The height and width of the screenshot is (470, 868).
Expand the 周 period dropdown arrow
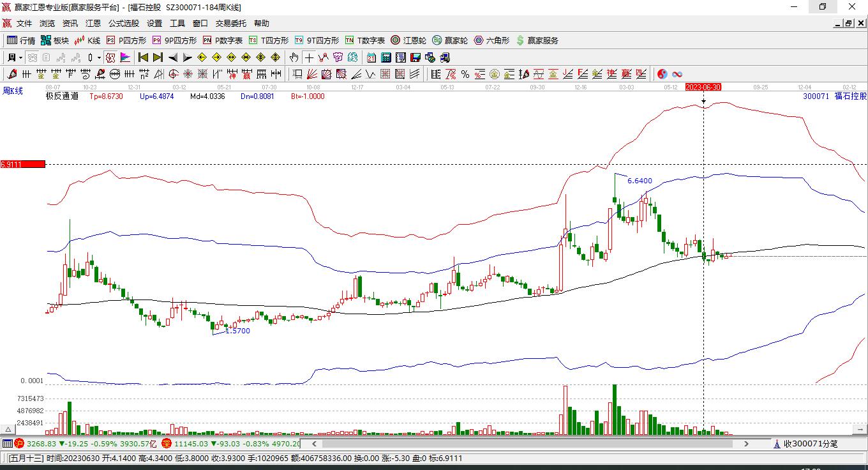pyautogui.click(x=20, y=57)
